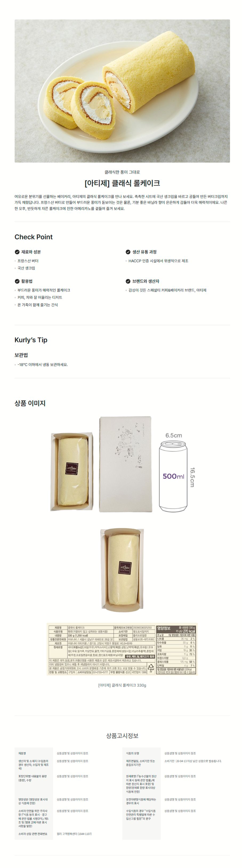Viewport: 242px width, 868px height.
Task: Click the checkmark icon beside 생산 유통 과정
Action: pyautogui.click(x=128, y=252)
